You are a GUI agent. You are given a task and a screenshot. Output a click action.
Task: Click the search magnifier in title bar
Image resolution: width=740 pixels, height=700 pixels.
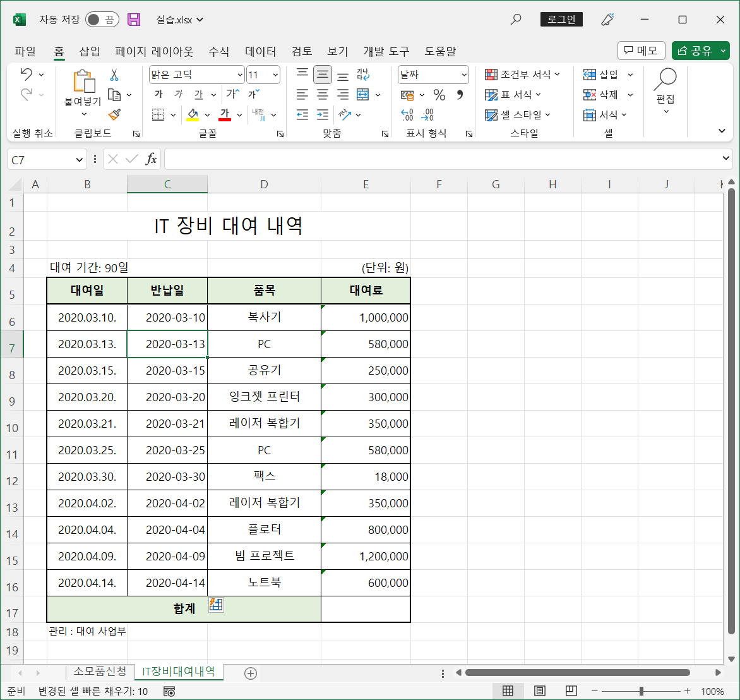point(516,20)
